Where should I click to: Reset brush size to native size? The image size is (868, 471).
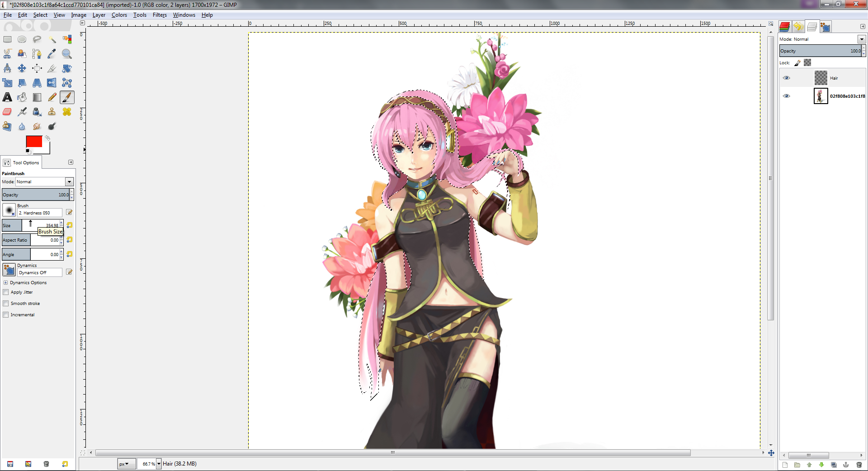click(70, 225)
